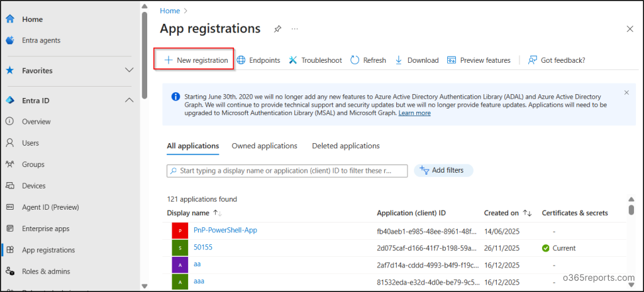This screenshot has width=644, height=292.
Task: Click the 121 applications found text
Action: point(202,199)
